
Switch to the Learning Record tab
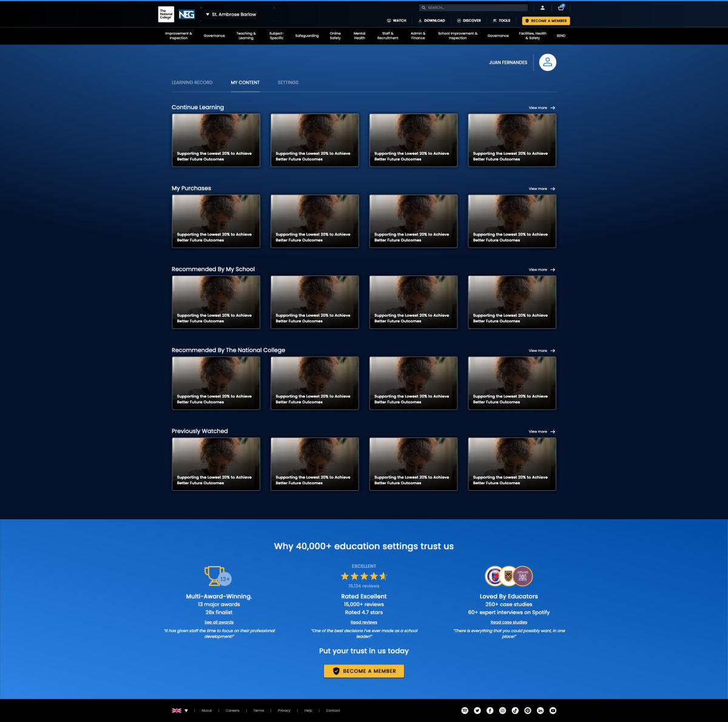coord(192,83)
